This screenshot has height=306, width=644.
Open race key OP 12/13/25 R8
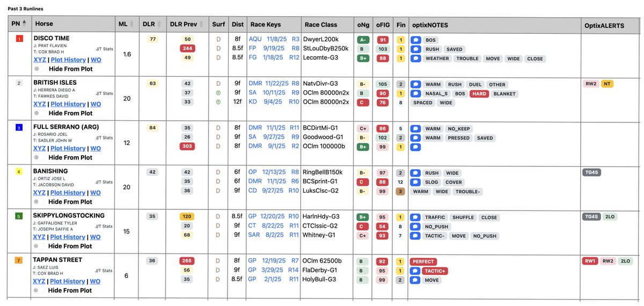point(274,172)
